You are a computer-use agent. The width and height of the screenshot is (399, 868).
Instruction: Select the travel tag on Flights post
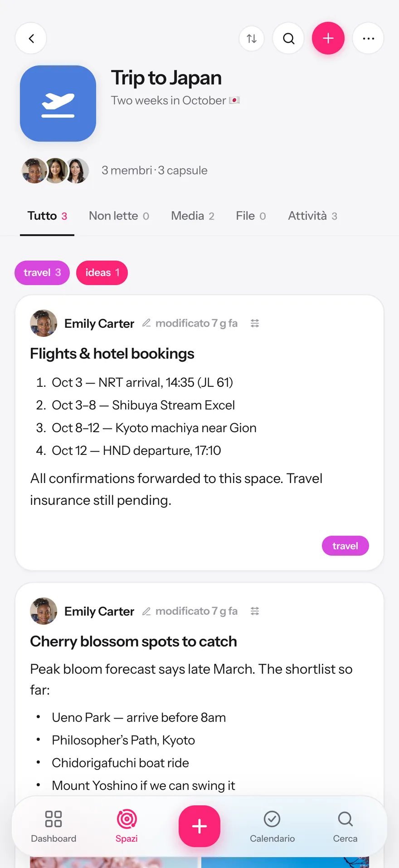coord(345,546)
